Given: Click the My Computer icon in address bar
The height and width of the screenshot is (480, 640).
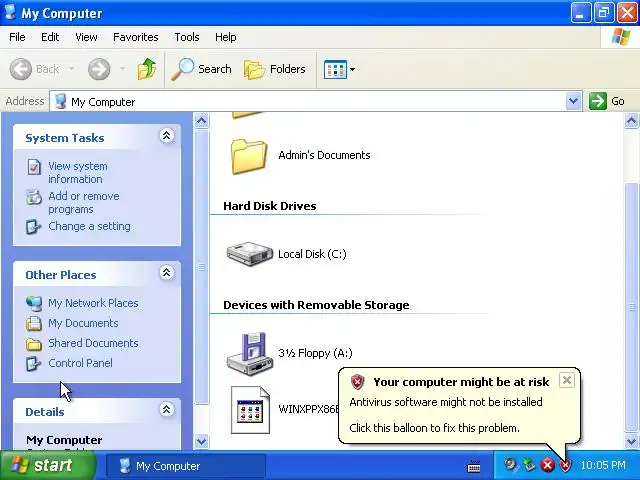Looking at the screenshot, I should [61, 102].
